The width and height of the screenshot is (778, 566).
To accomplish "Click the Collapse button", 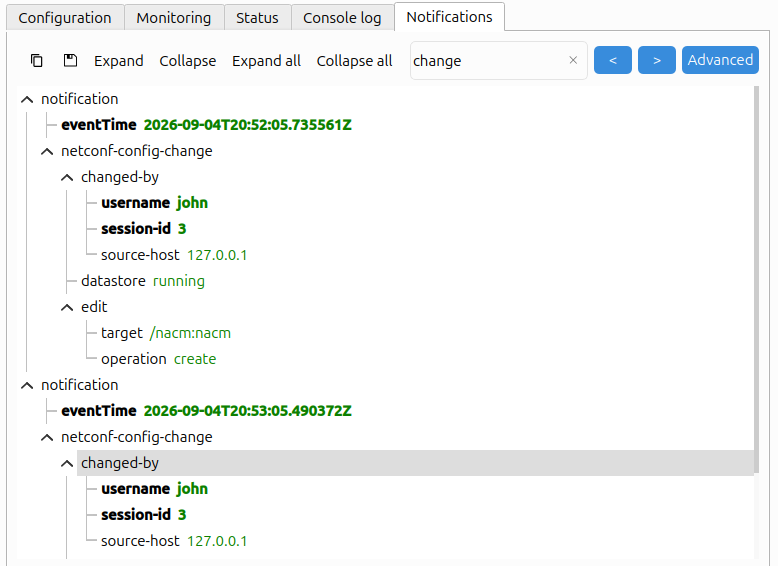I will point(188,61).
